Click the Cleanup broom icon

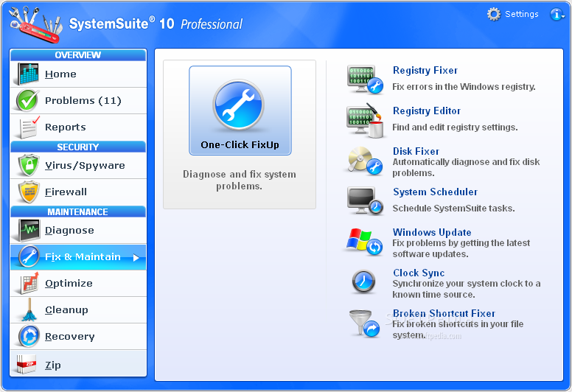(x=29, y=310)
